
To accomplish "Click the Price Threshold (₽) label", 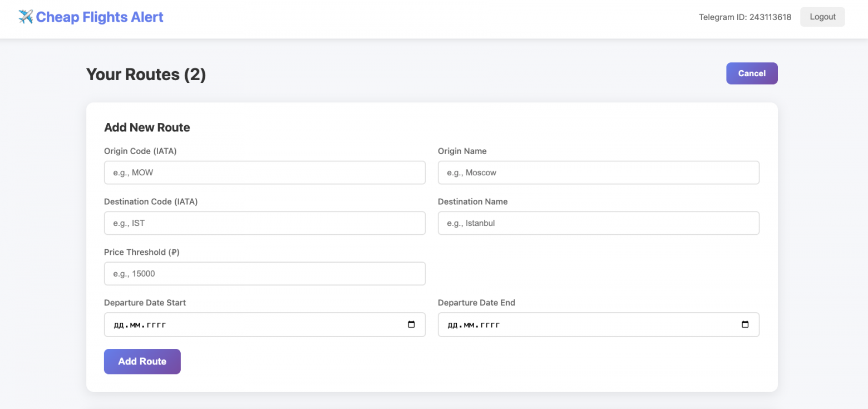I will pyautogui.click(x=142, y=252).
